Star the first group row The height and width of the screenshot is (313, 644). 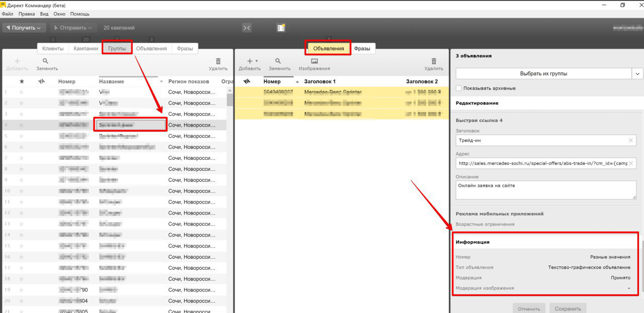[x=21, y=92]
